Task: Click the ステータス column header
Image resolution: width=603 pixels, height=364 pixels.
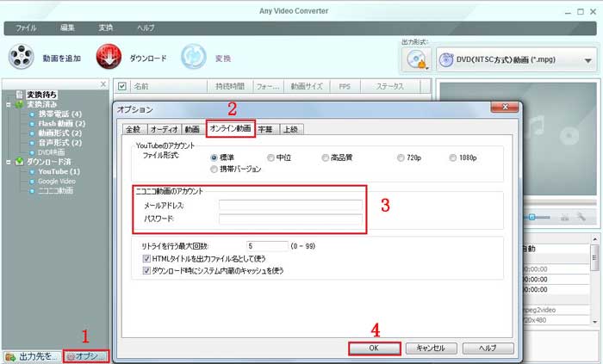Action: (x=390, y=86)
